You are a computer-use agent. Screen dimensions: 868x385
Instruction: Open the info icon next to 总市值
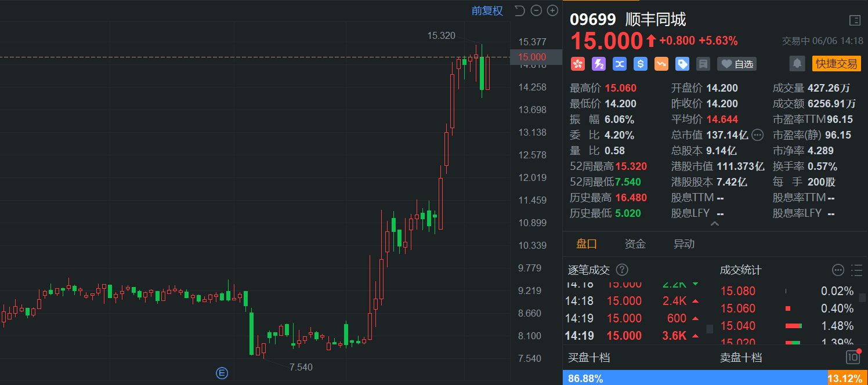758,135
